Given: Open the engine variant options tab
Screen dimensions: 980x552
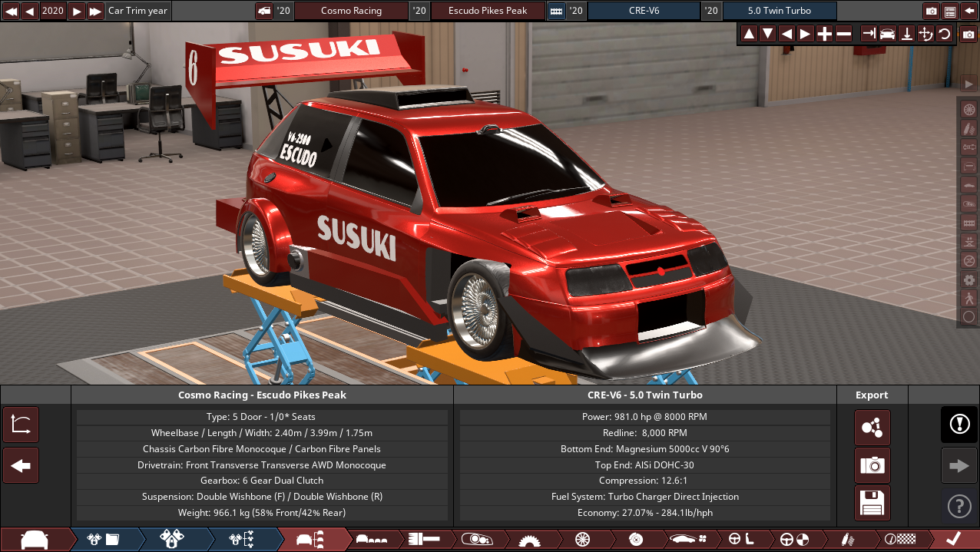Looking at the screenshot, I should pos(241,540).
